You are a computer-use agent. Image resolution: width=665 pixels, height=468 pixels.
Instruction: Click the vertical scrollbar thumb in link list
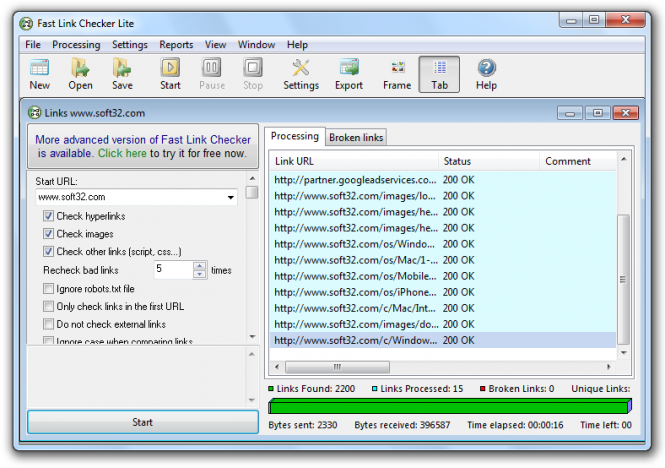tap(623, 280)
